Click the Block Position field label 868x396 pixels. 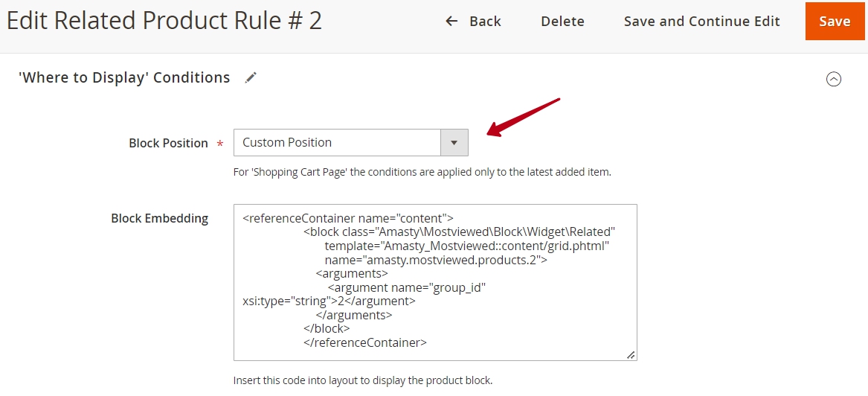tap(168, 143)
